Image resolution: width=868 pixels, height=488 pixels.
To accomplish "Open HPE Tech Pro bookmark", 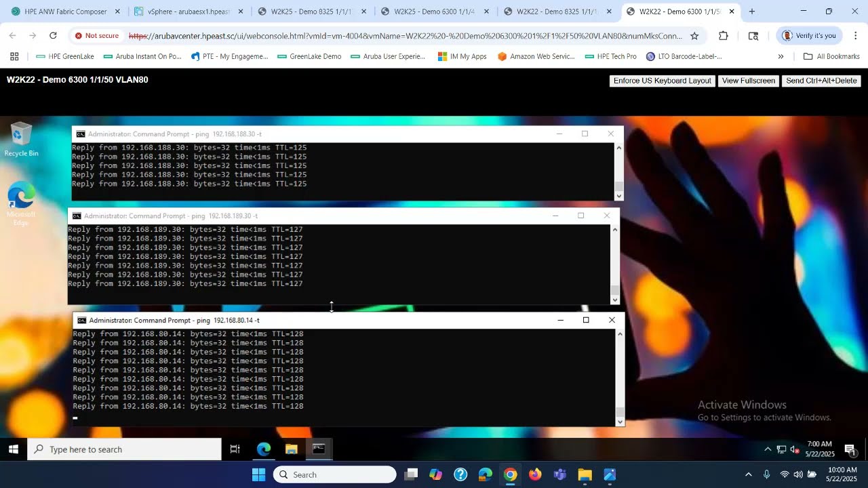I will point(611,56).
